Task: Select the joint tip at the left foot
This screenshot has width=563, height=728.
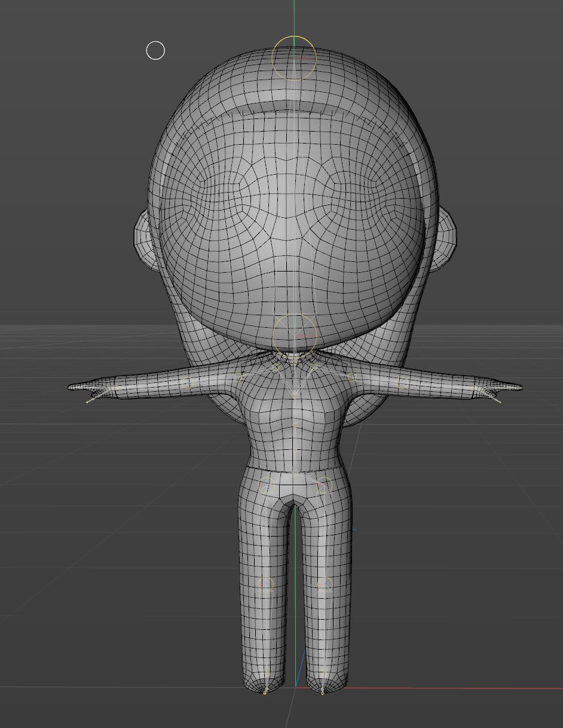Action: pyautogui.click(x=265, y=693)
